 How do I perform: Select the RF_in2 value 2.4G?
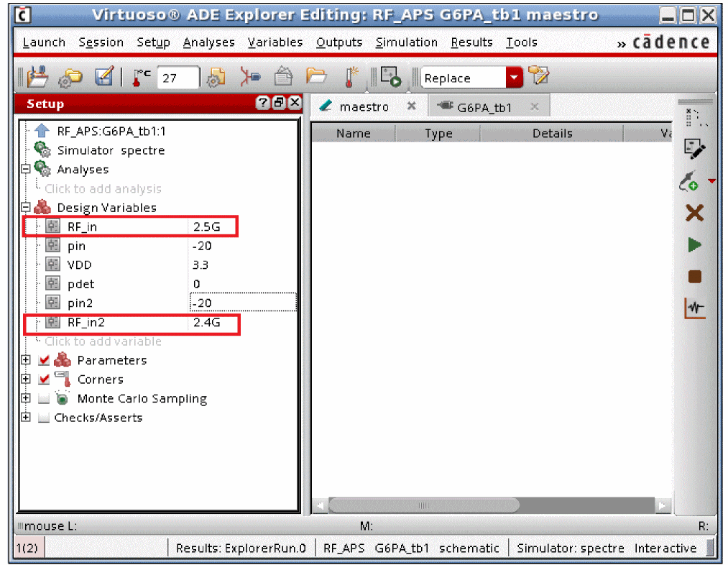[206, 322]
